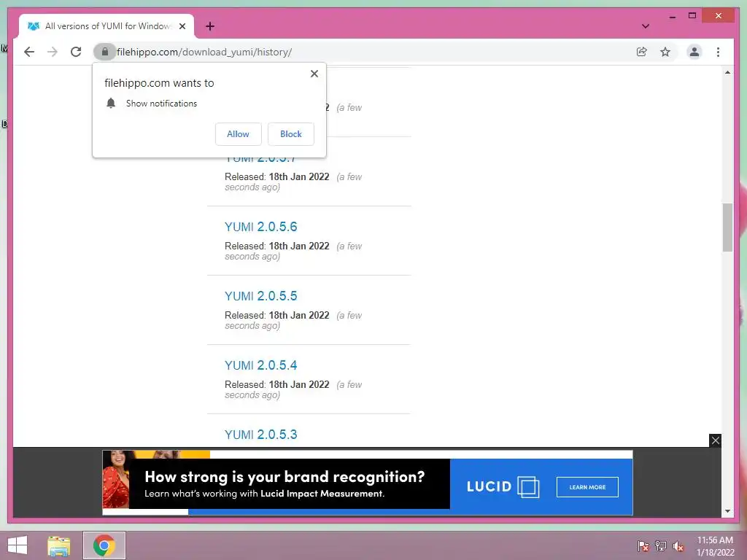747x560 pixels.
Task: Click the muted volume tray icon
Action: tap(678, 546)
